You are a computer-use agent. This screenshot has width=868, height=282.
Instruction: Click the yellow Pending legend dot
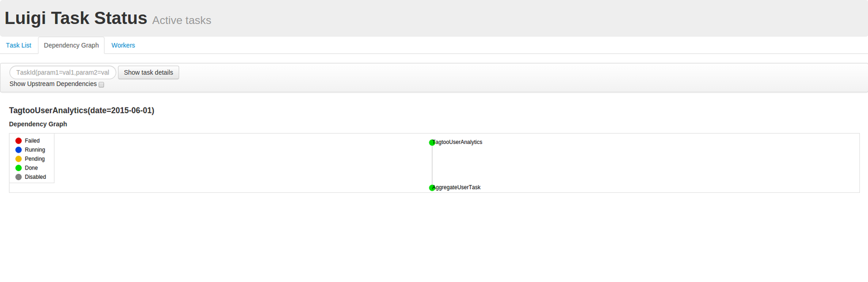[18, 159]
